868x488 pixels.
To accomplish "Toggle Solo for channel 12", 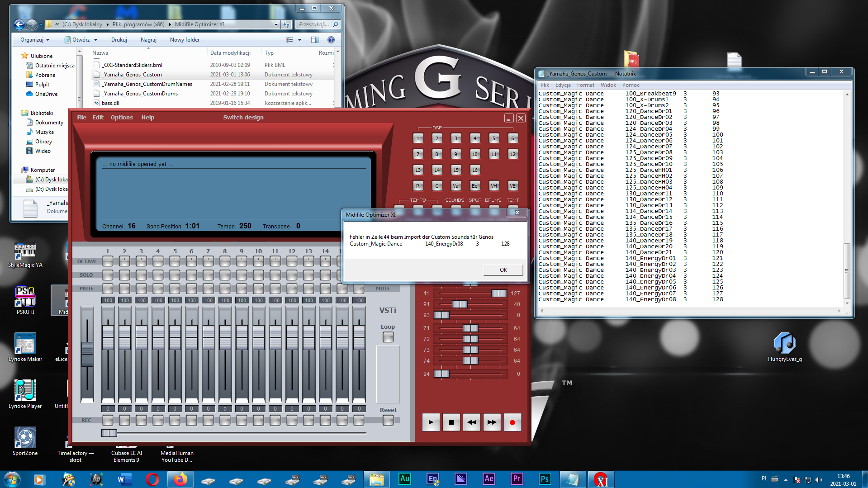I will 292,275.
